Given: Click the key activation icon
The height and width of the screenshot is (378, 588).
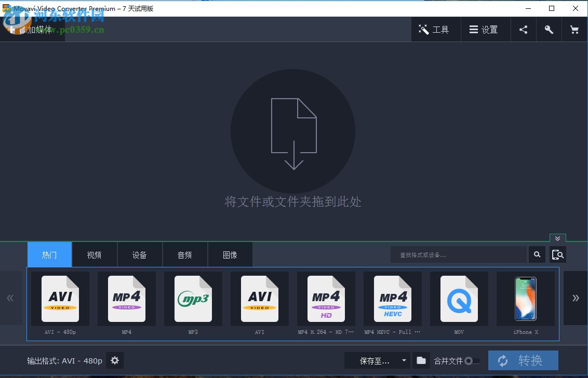Looking at the screenshot, I should (x=549, y=30).
